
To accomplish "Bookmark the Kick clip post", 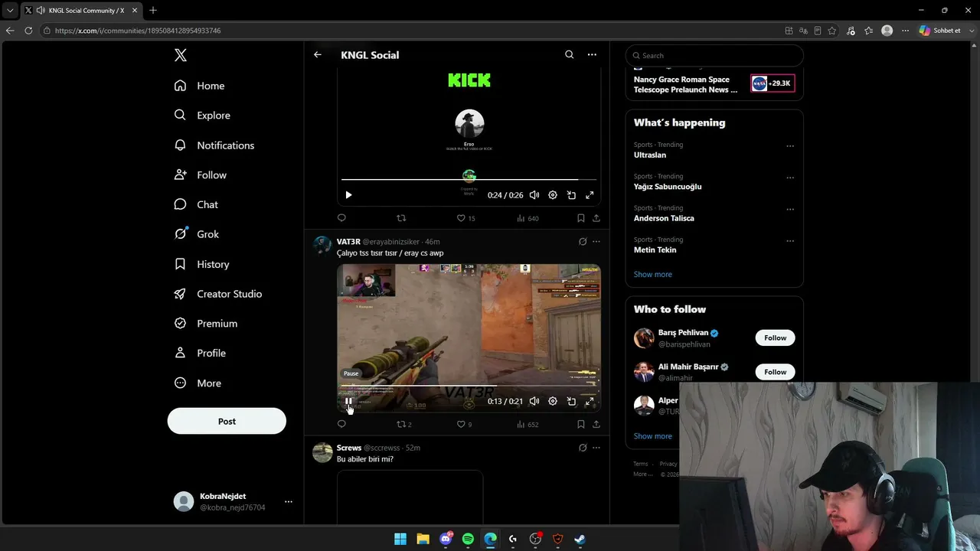I will pos(581,218).
